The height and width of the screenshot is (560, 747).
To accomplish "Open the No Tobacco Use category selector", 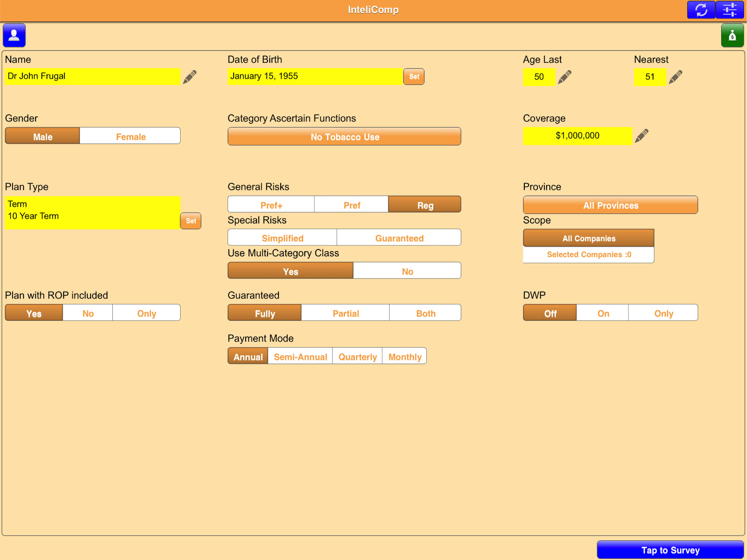I will [x=345, y=136].
